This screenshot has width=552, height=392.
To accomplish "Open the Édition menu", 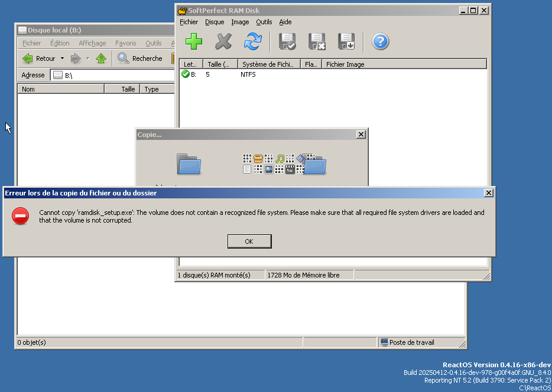I will 60,43.
